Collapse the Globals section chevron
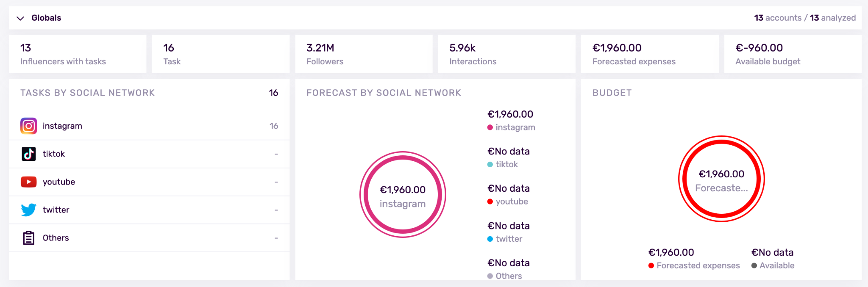This screenshot has width=868, height=287. [x=20, y=18]
